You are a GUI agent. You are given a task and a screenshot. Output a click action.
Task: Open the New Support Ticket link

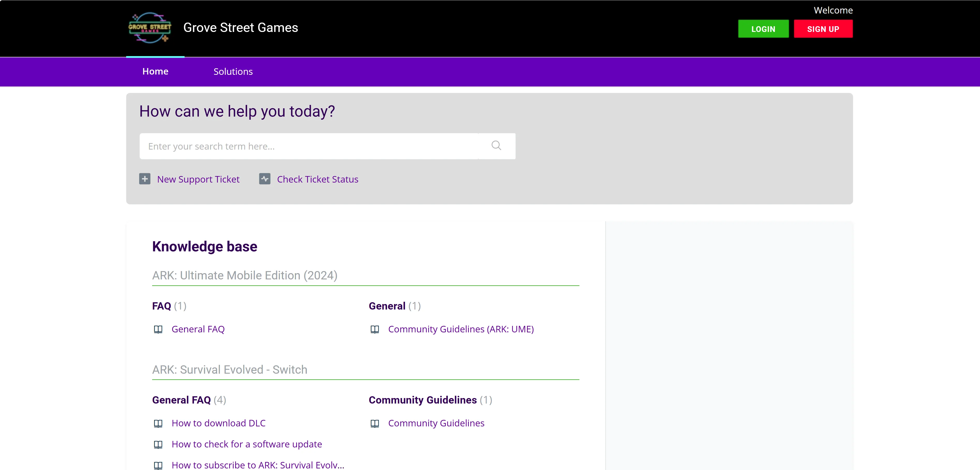pyautogui.click(x=198, y=179)
